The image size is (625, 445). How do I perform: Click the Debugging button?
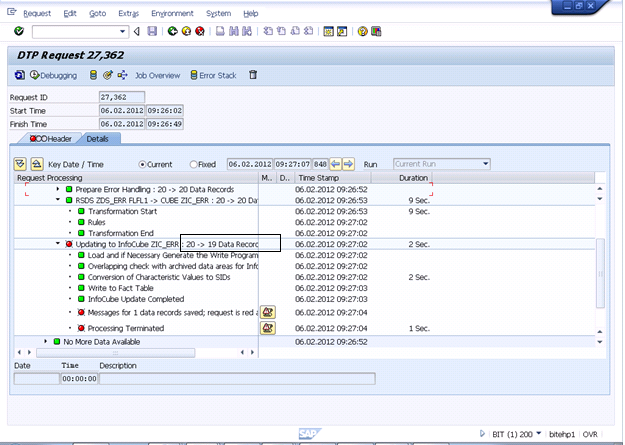point(53,75)
